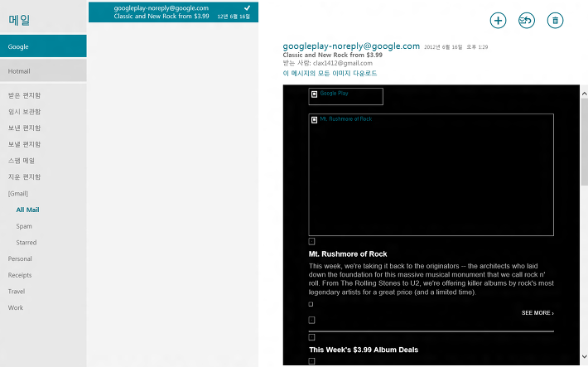588x367 pixels.
Task: Click the scrollbar up arrow
Action: click(584, 94)
